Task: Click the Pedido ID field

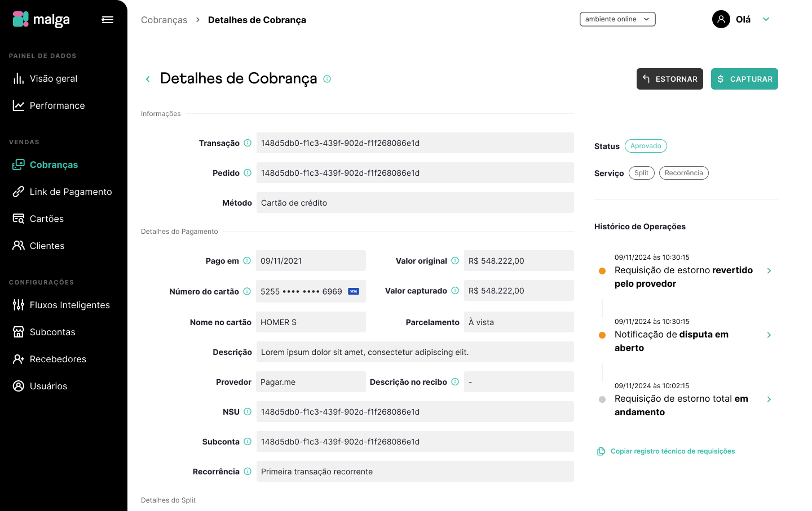Action: (415, 173)
